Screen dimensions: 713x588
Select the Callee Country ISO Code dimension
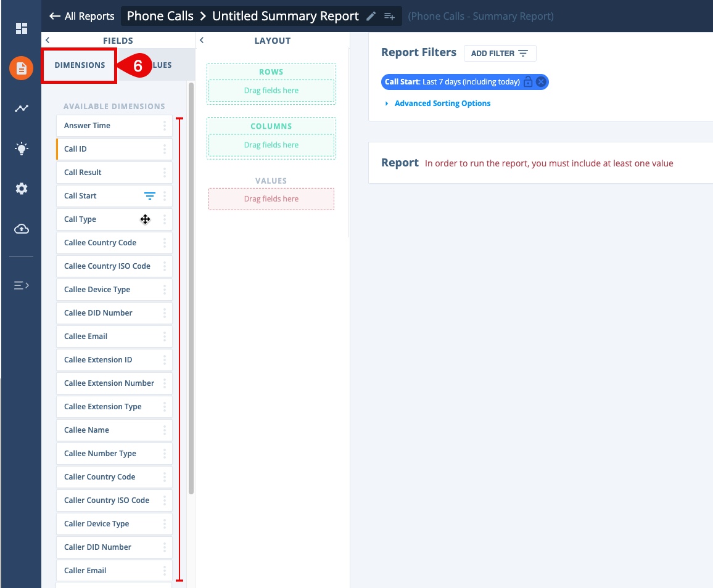(114, 266)
